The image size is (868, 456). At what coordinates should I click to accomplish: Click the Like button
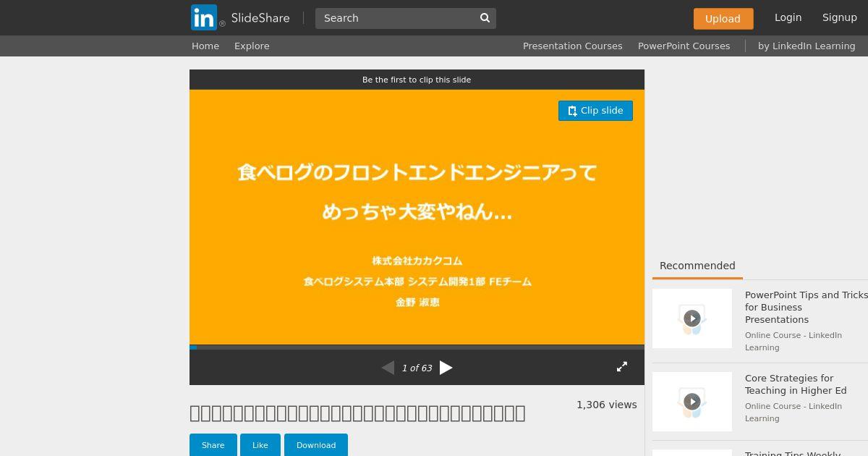(260, 445)
